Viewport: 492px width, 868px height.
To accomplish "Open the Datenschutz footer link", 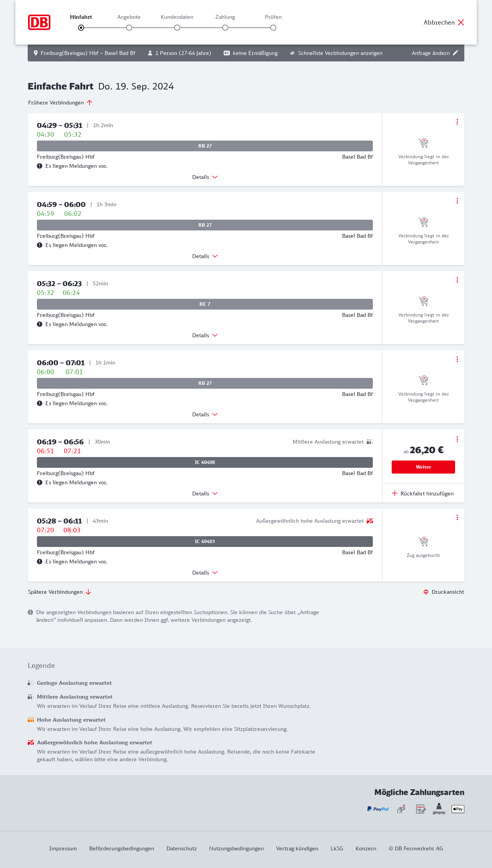I will pos(181,848).
